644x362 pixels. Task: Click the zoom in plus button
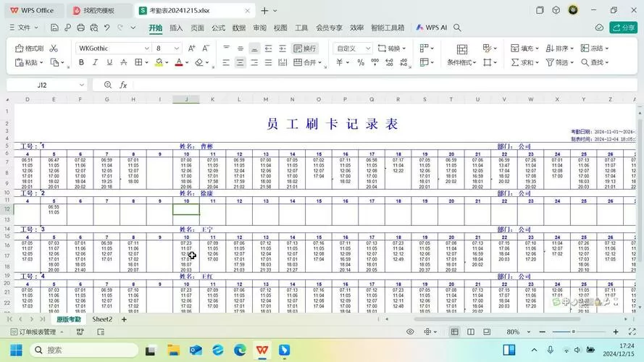616,332
